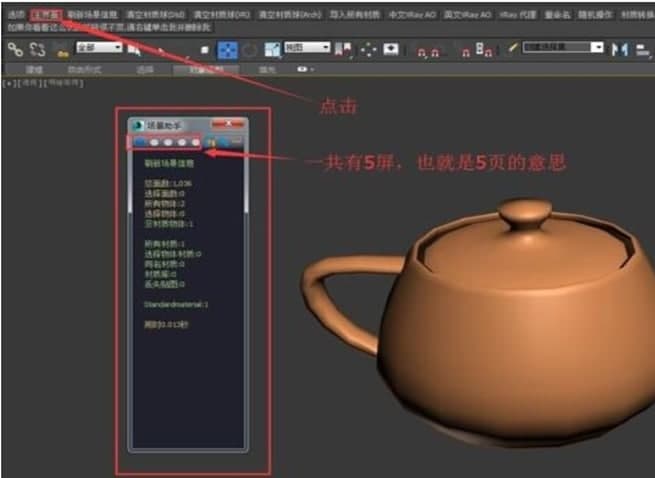This screenshot has width=655, height=478.
Task: Switch to the 填充 ribbon tab
Action: 267,69
